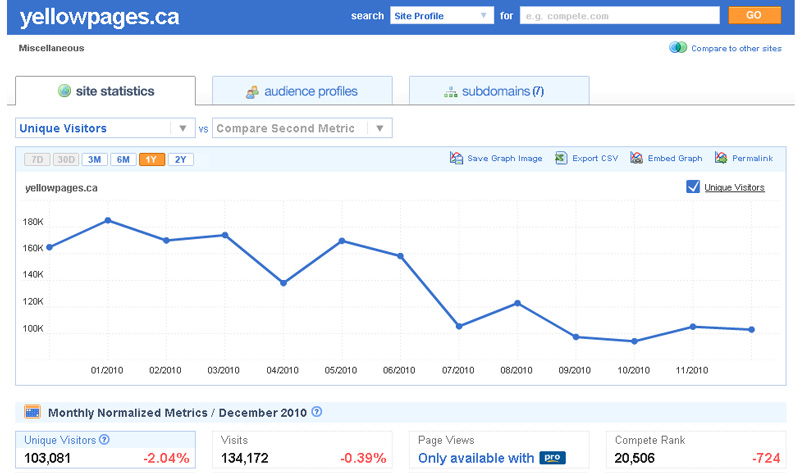
Task: Click the yellowpages.ca header title
Action: coord(99,17)
